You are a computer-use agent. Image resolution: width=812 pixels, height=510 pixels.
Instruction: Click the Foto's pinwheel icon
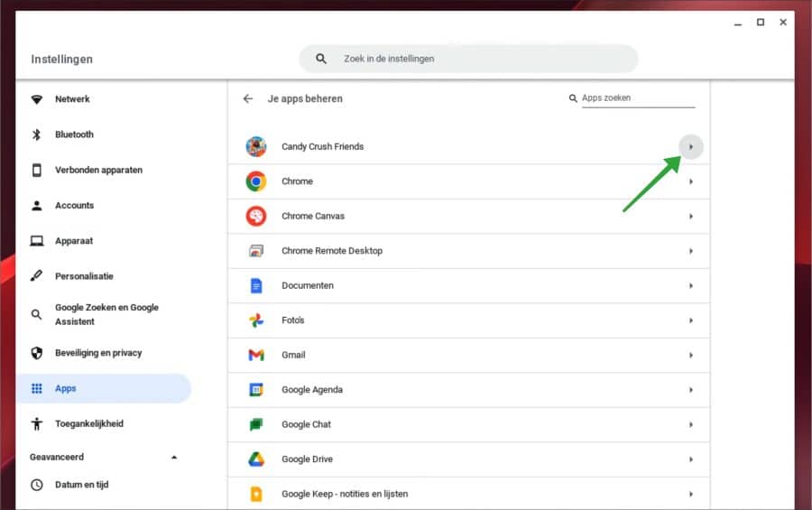pyautogui.click(x=256, y=320)
